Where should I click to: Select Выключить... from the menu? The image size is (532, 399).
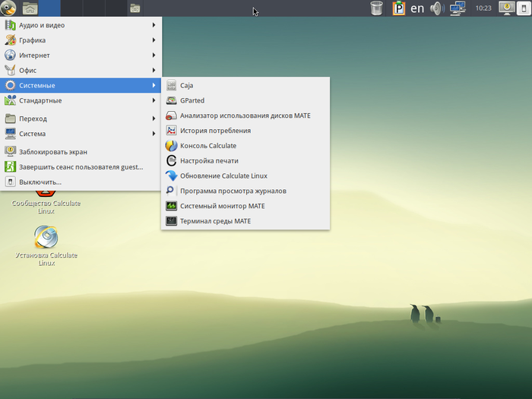[x=81, y=182]
